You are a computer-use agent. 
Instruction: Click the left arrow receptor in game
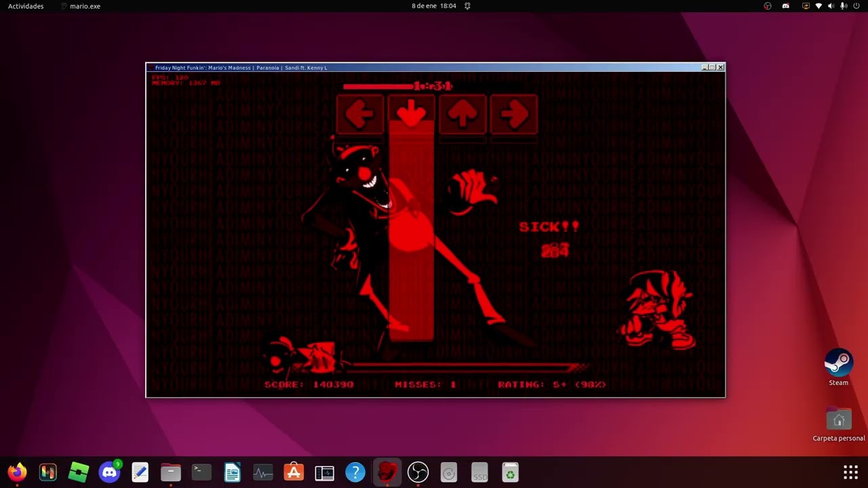pyautogui.click(x=360, y=114)
